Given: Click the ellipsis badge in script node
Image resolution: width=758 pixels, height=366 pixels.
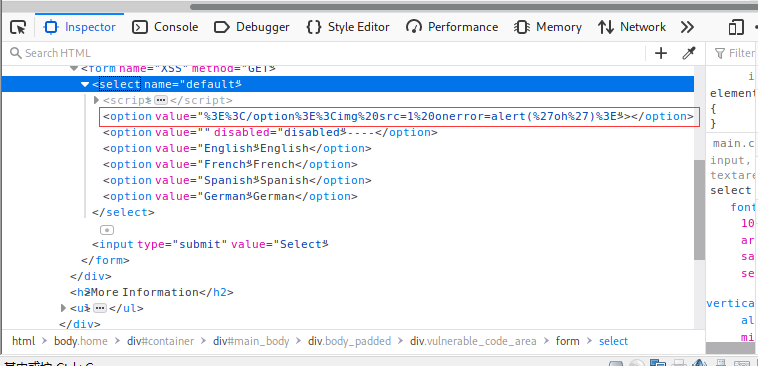Looking at the screenshot, I should [x=161, y=100].
